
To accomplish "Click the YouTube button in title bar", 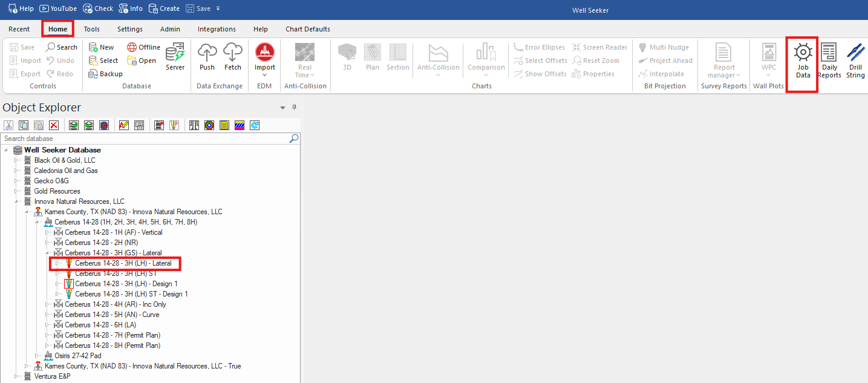I will [58, 8].
